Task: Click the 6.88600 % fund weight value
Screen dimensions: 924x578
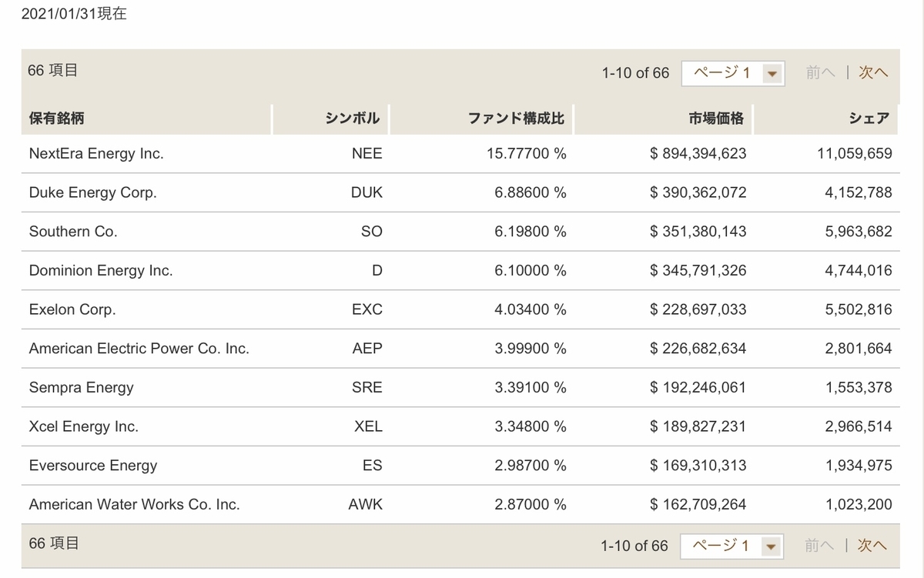Action: click(530, 192)
